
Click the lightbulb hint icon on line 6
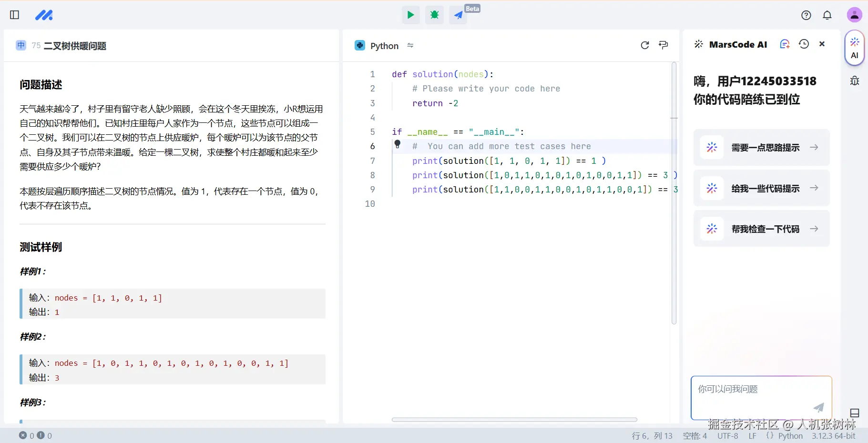pyautogui.click(x=398, y=144)
